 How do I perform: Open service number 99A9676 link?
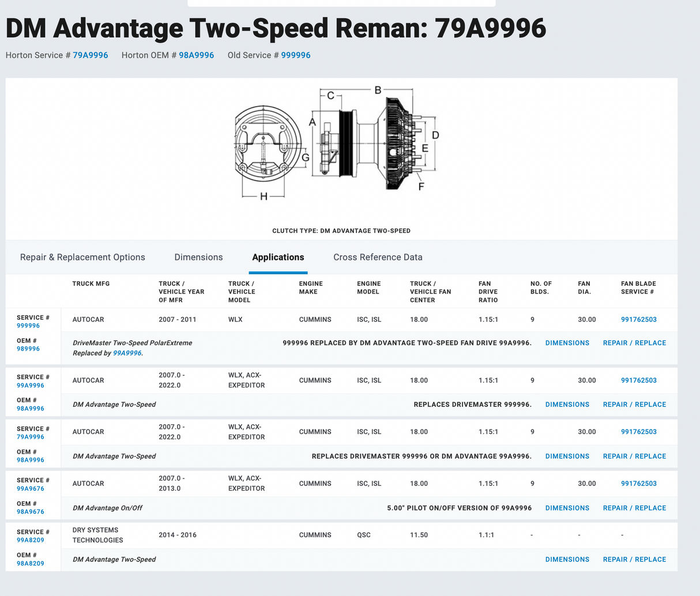[x=30, y=489]
